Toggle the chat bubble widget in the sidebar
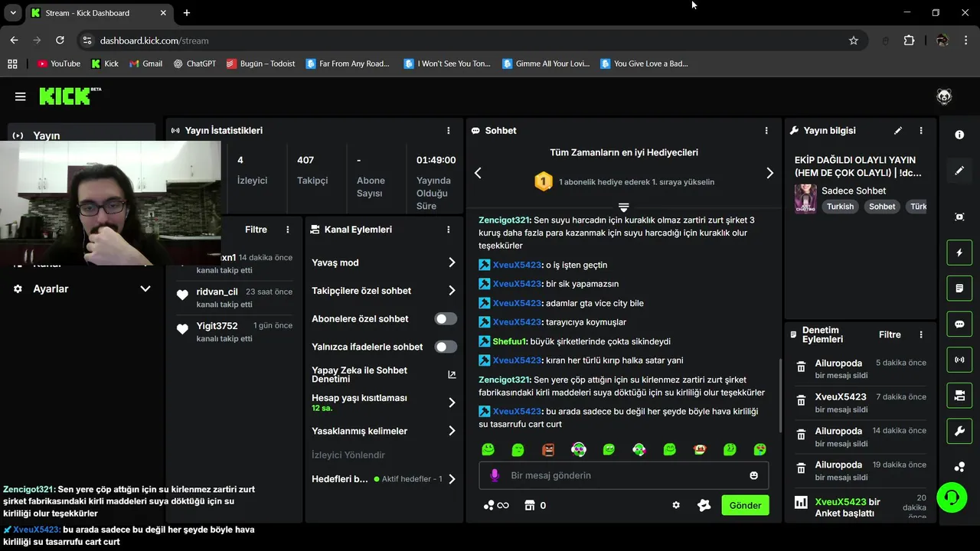 pos(959,324)
